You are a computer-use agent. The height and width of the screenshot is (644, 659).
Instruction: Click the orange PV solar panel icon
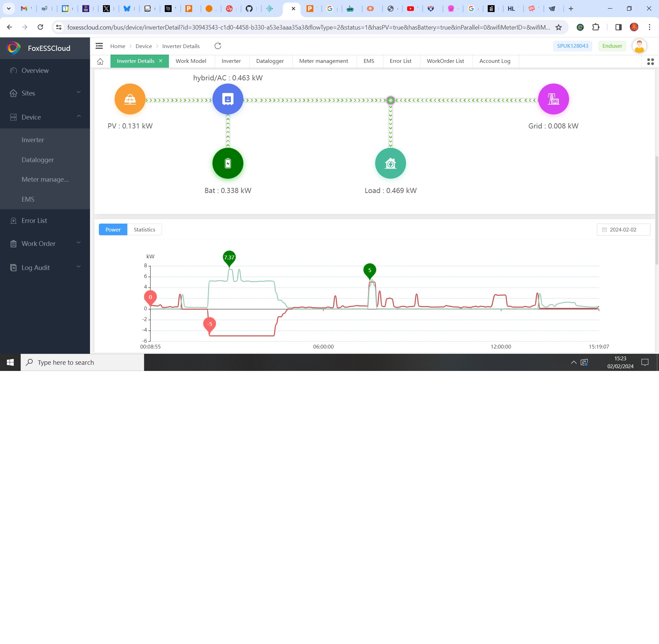pos(130,99)
